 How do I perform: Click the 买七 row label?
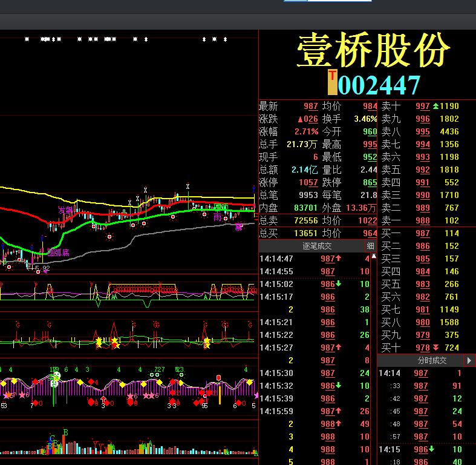tap(391, 309)
